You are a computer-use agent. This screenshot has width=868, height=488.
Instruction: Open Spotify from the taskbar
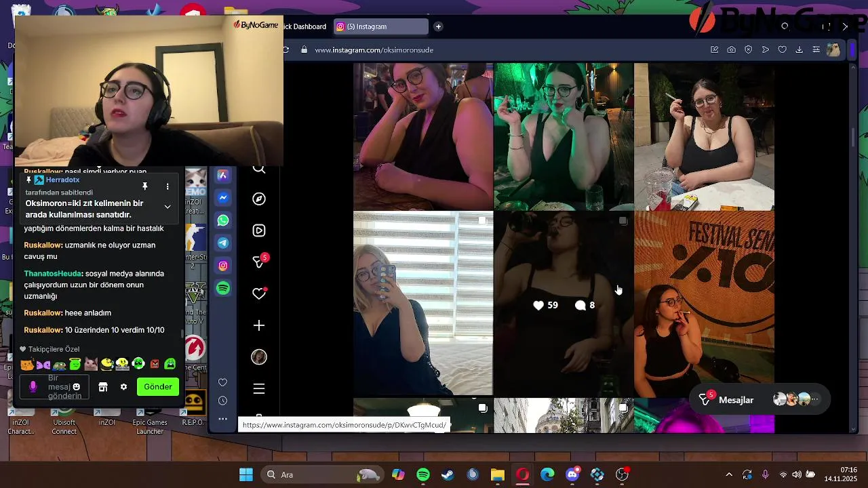(x=423, y=474)
